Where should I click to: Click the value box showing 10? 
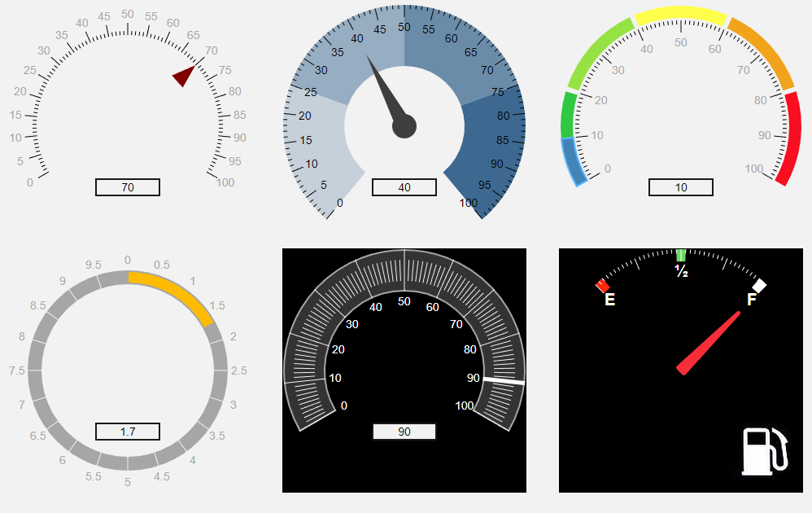pos(681,187)
